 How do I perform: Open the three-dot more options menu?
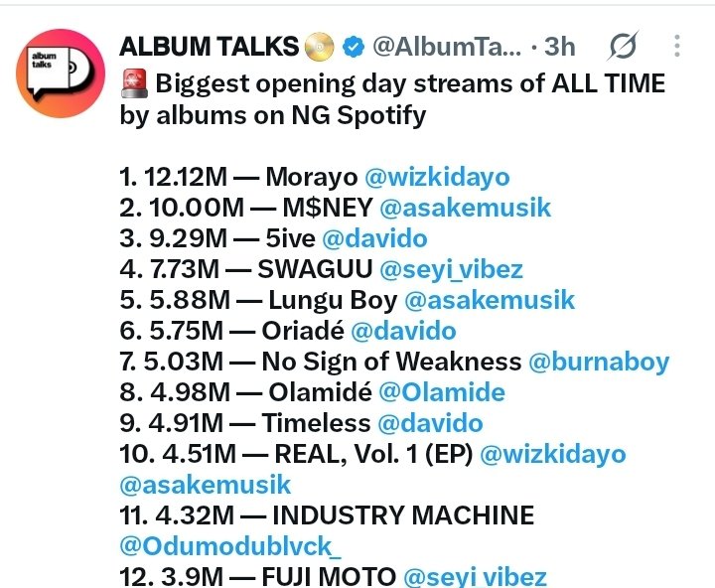pos(677,46)
